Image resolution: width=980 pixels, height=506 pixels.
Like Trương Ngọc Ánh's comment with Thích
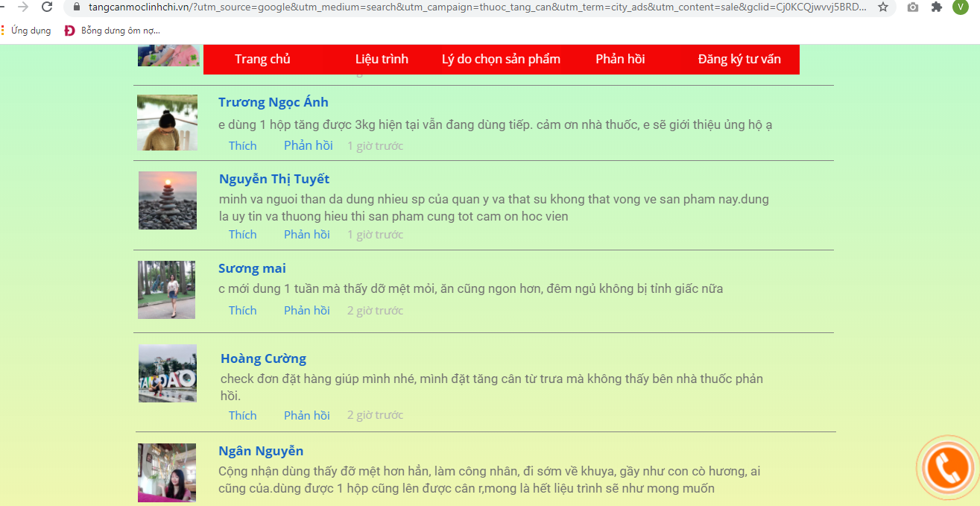[x=242, y=145]
